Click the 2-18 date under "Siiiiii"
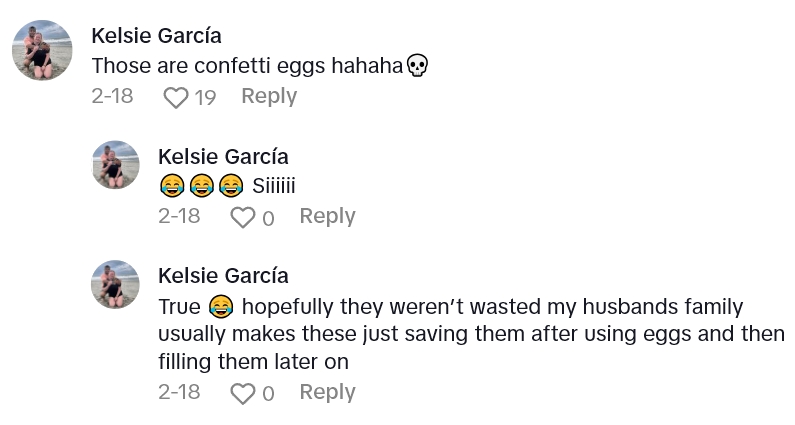This screenshot has width=795, height=425. [x=179, y=216]
